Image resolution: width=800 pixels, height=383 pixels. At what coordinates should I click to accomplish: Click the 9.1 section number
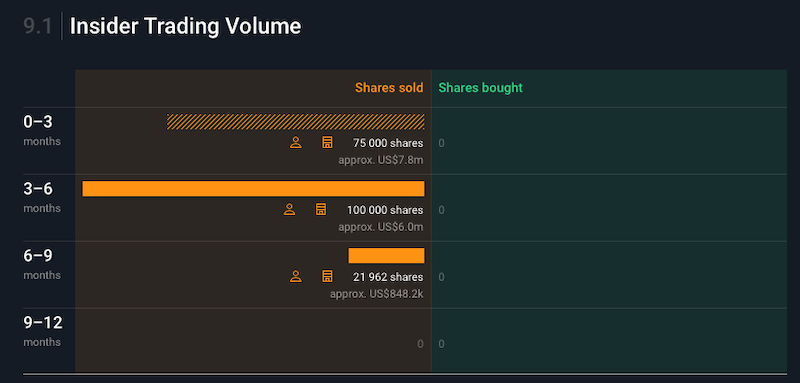click(38, 27)
